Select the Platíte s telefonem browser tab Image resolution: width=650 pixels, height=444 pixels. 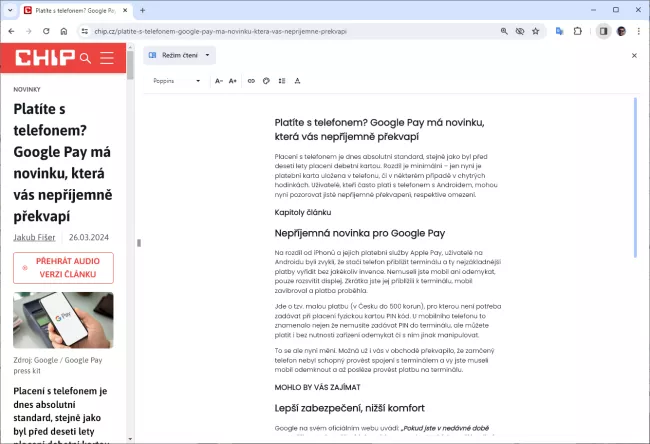click(70, 10)
